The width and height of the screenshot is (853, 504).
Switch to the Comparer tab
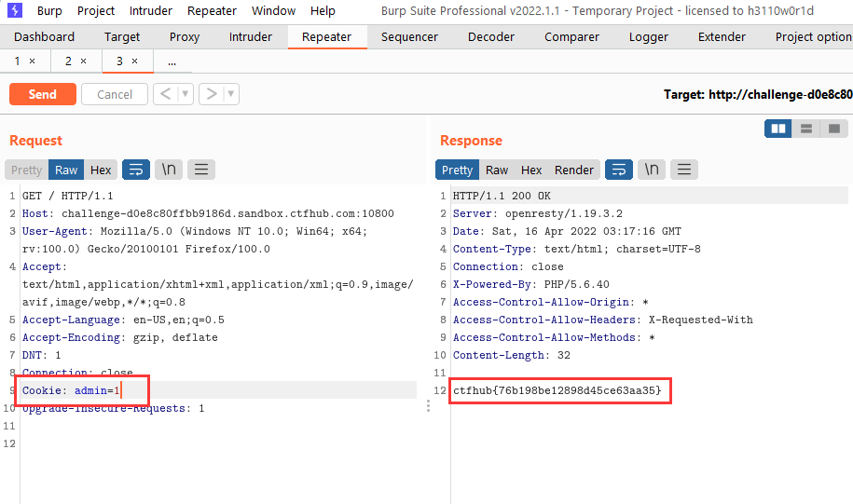pyautogui.click(x=571, y=37)
